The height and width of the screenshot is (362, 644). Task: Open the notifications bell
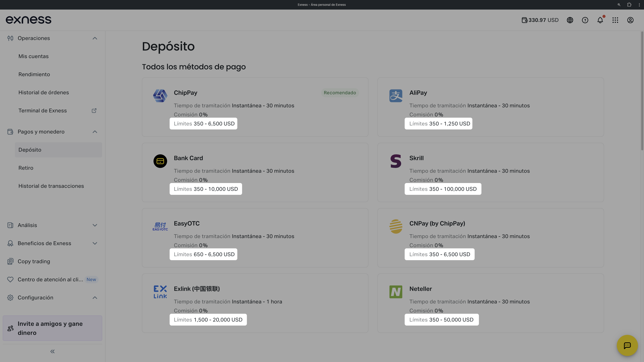tap(600, 20)
